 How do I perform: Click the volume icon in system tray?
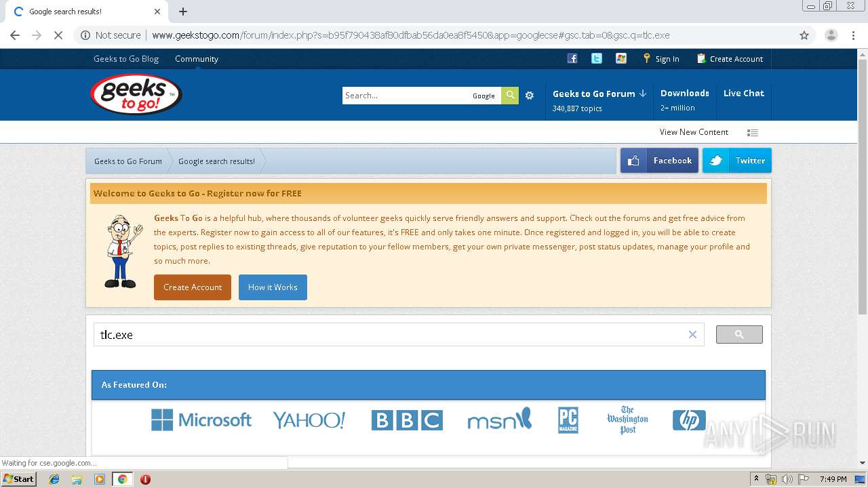[x=787, y=479]
